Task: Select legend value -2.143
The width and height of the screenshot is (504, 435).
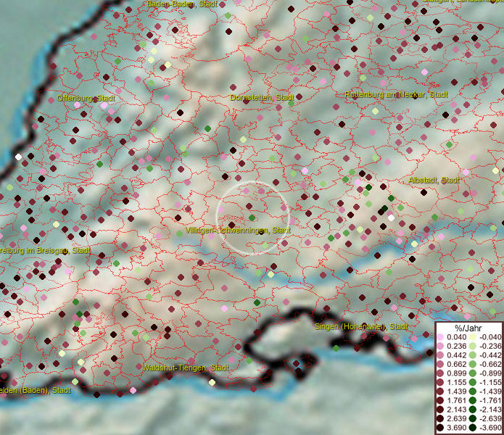Action: click(x=490, y=410)
